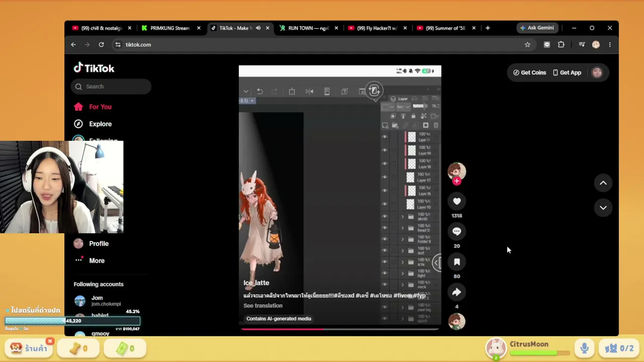The image size is (644, 362).
Task: Share the video using the arrow icon
Action: (x=457, y=292)
